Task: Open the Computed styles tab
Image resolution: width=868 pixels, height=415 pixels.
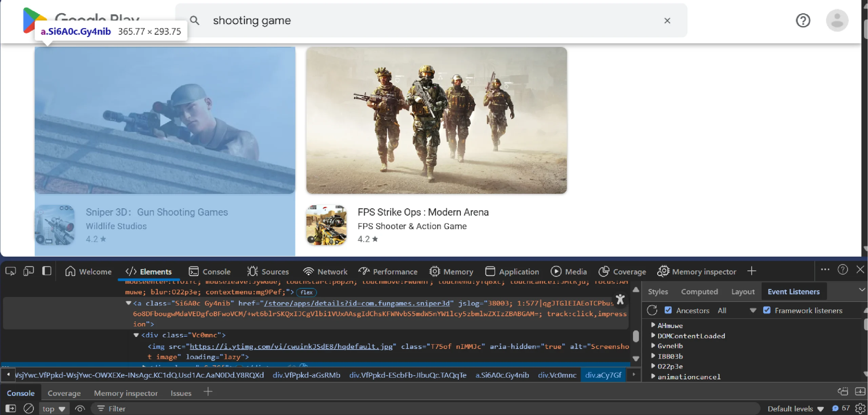Action: [x=699, y=291]
